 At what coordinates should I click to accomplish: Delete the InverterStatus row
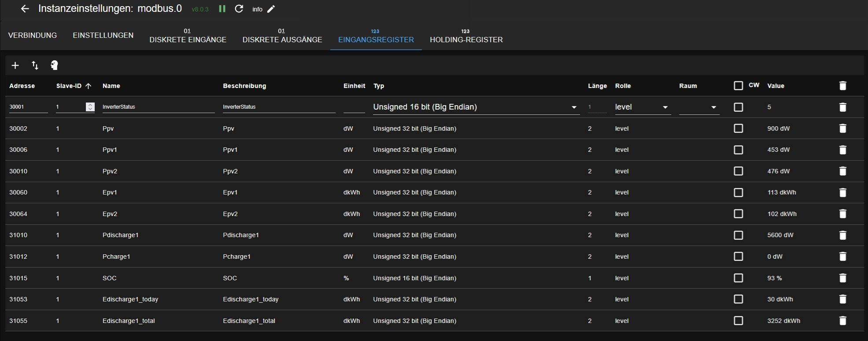842,107
